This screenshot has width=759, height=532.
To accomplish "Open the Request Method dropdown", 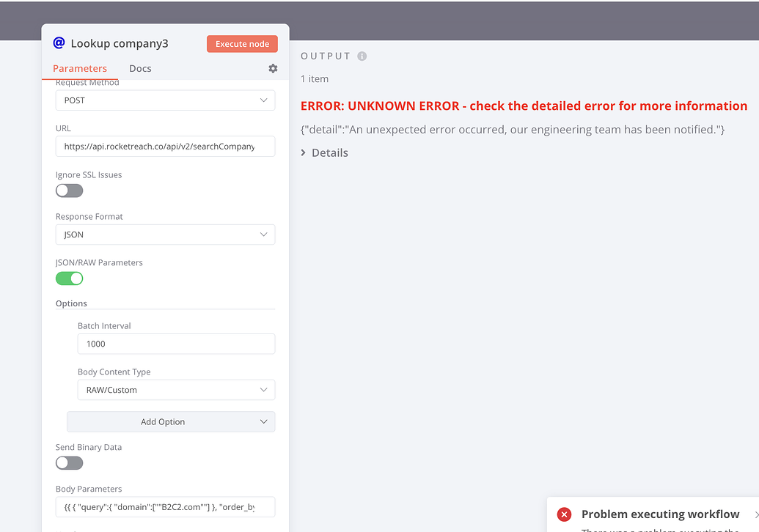I will (165, 100).
